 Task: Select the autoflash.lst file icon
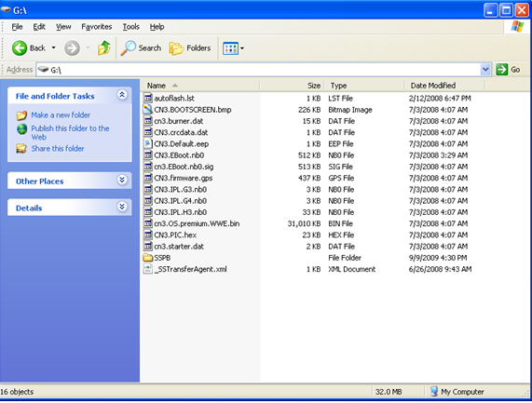point(147,99)
